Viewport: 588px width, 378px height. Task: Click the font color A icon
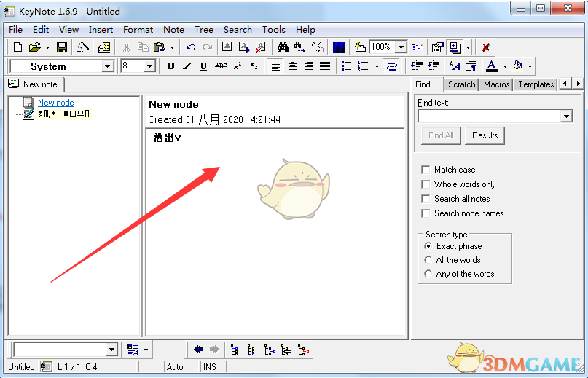[x=492, y=66]
